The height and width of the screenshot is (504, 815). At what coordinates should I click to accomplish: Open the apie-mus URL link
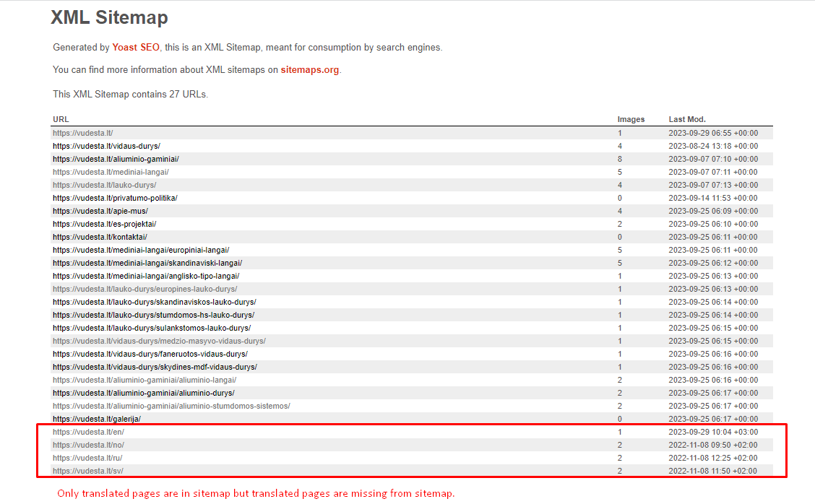[x=100, y=211]
